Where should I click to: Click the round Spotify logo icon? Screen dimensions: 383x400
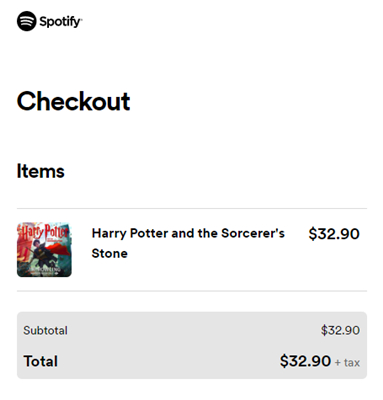click(x=26, y=21)
